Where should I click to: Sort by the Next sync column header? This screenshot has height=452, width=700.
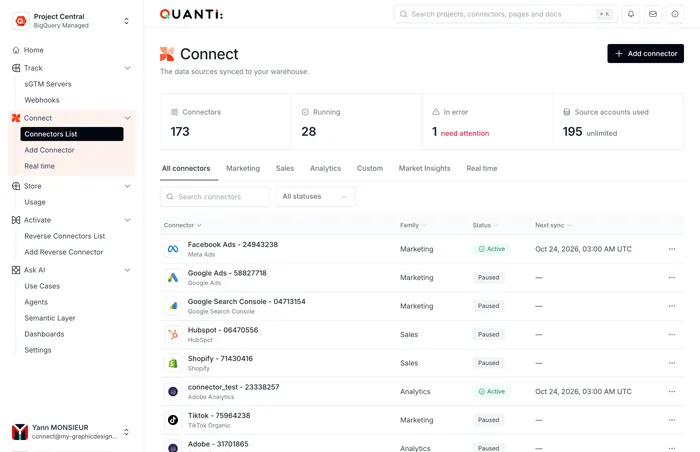[553, 225]
